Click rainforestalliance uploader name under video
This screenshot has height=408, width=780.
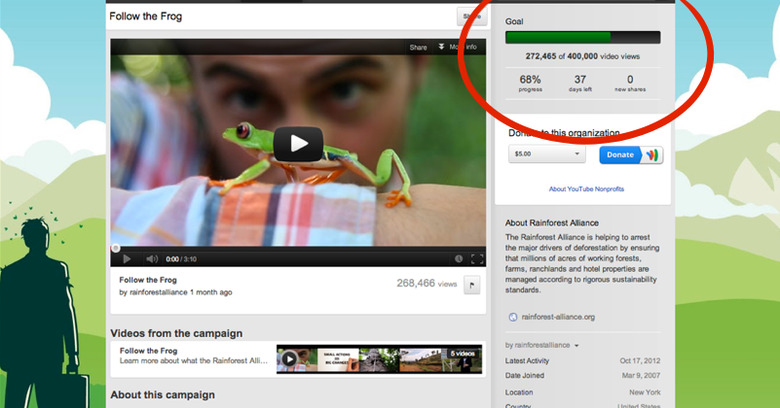(158, 293)
